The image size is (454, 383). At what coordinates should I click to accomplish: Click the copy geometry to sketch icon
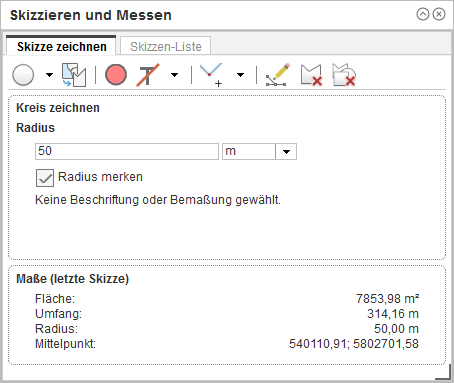74,75
